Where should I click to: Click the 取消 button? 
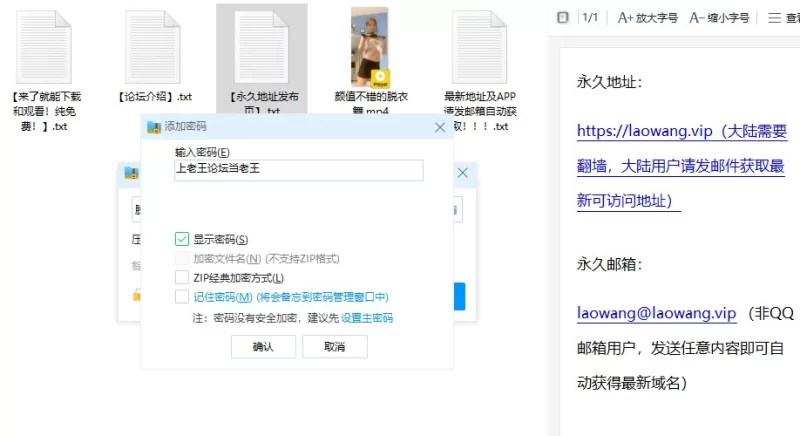point(335,347)
